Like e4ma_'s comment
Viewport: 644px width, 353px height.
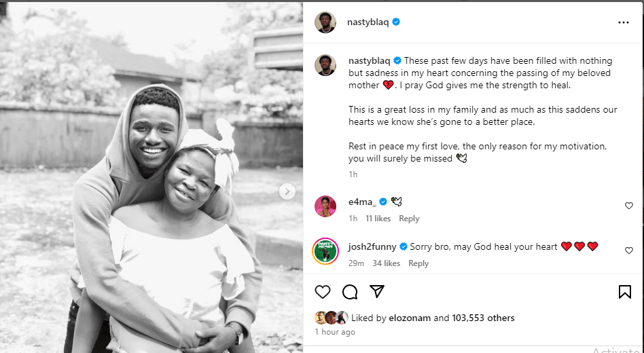(x=628, y=206)
